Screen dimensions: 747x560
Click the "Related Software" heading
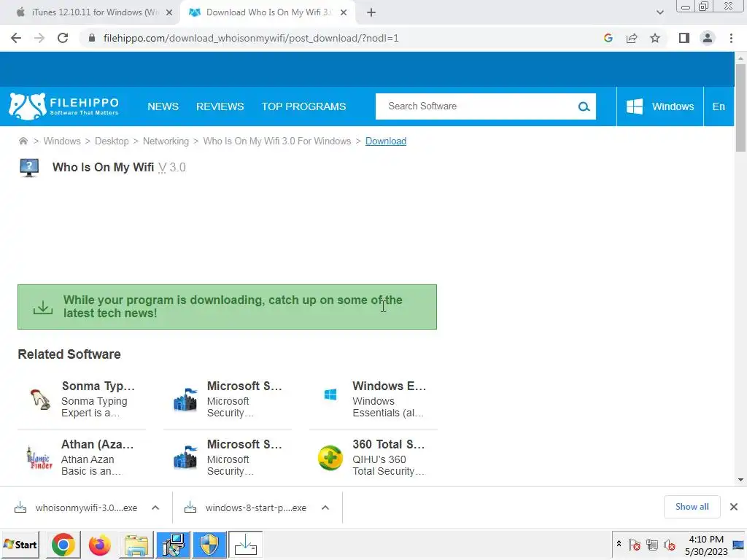pyautogui.click(x=69, y=354)
